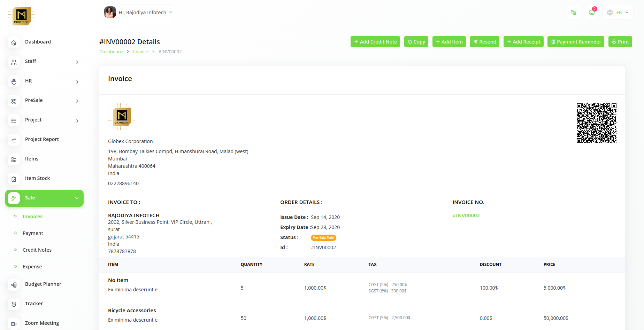This screenshot has width=644, height=330.
Task: Collapse the Sale menu section
Action: click(77, 198)
